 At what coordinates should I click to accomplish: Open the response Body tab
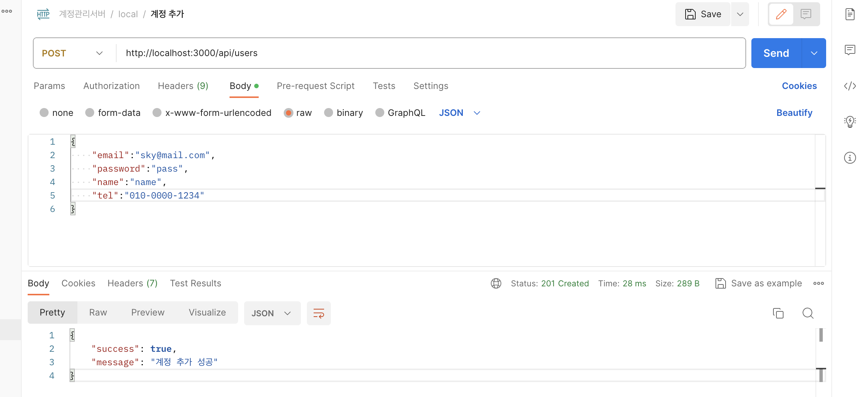coord(39,283)
